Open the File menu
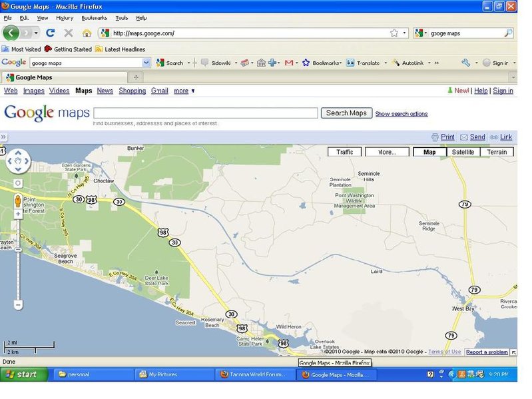The height and width of the screenshot is (399, 532). click(x=7, y=18)
